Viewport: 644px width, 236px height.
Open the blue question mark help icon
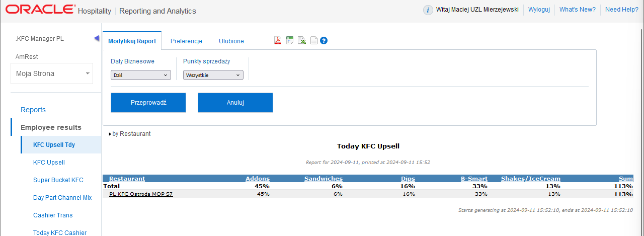click(324, 41)
